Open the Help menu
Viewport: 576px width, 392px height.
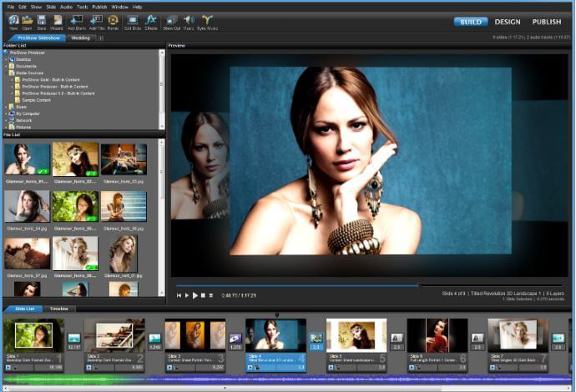[x=137, y=7]
